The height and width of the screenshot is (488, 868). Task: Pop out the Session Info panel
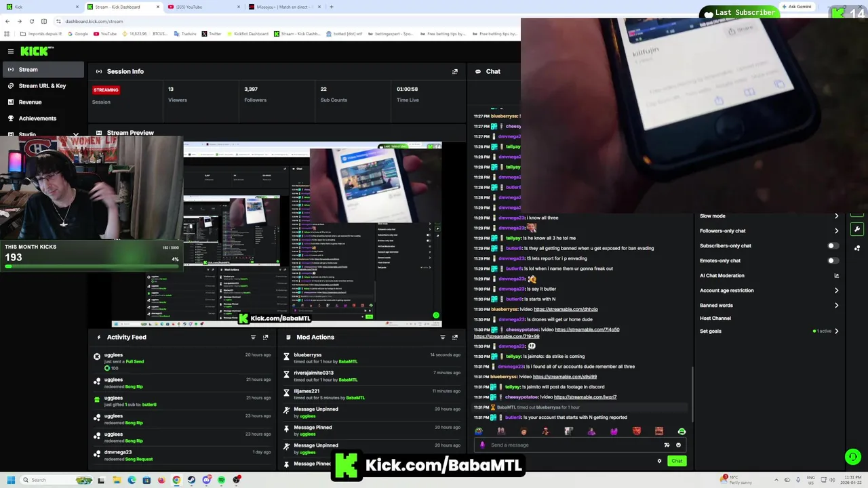(x=455, y=71)
